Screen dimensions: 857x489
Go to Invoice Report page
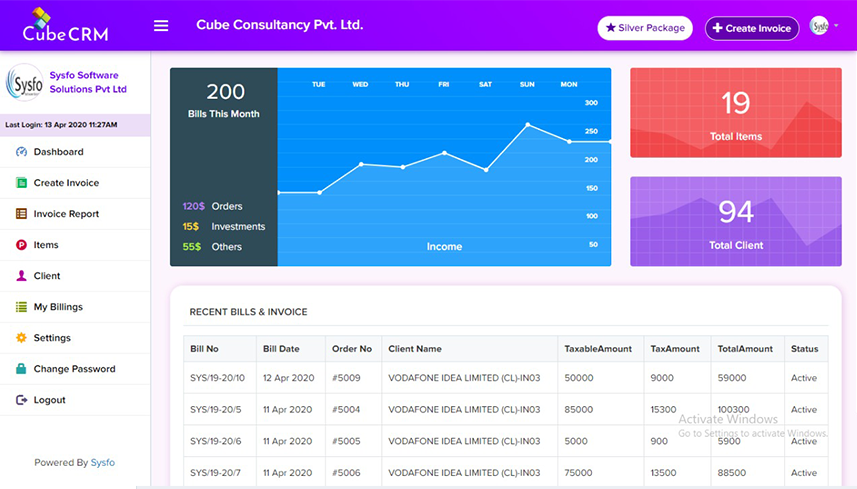(75, 214)
